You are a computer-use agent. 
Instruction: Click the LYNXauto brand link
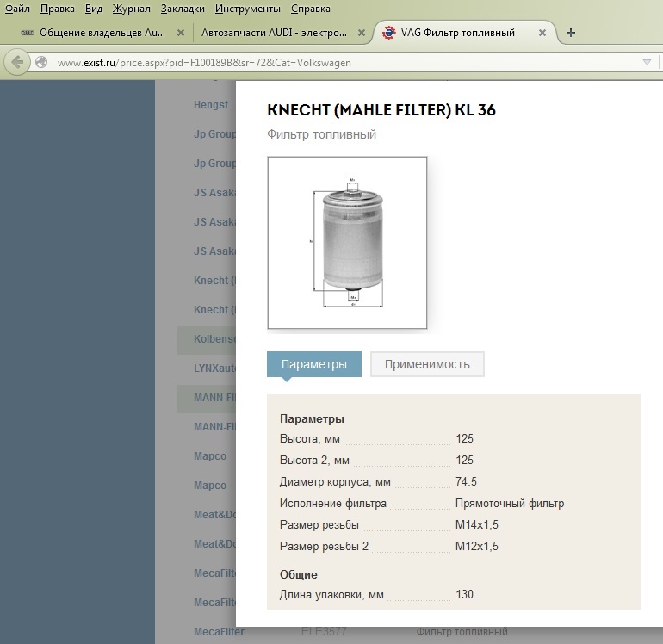[214, 368]
